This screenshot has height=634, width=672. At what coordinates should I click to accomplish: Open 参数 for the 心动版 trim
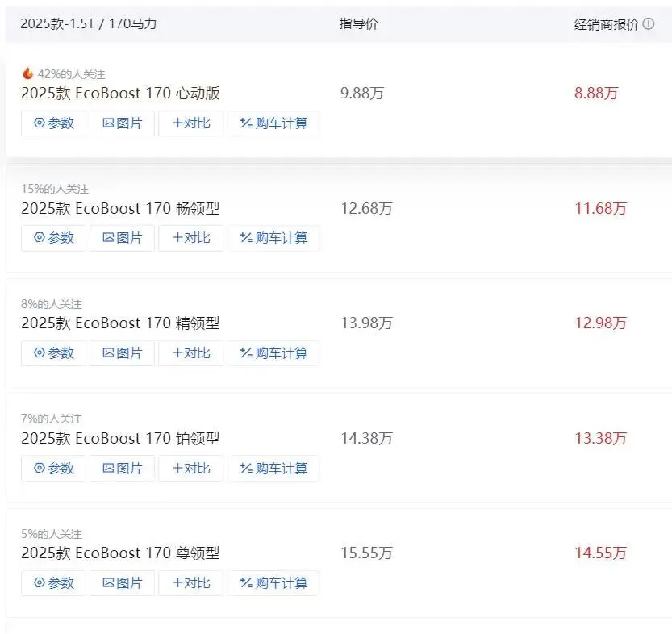pyautogui.click(x=53, y=123)
